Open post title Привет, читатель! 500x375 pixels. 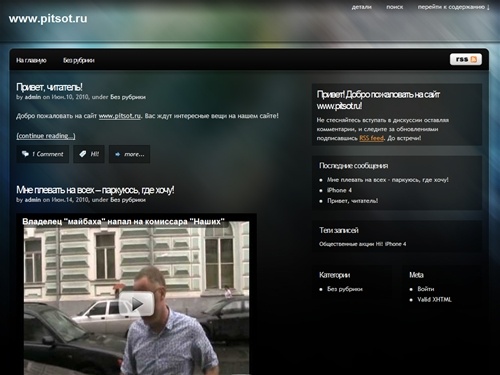point(49,87)
